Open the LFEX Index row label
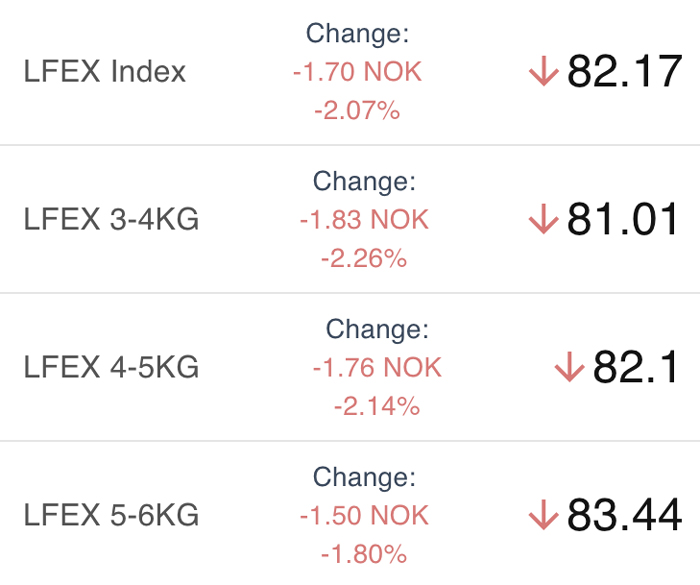700x585 pixels. pyautogui.click(x=104, y=71)
